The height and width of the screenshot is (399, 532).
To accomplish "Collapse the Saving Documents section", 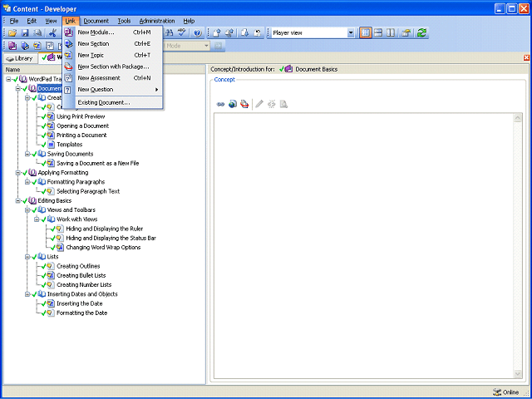I will point(27,154).
